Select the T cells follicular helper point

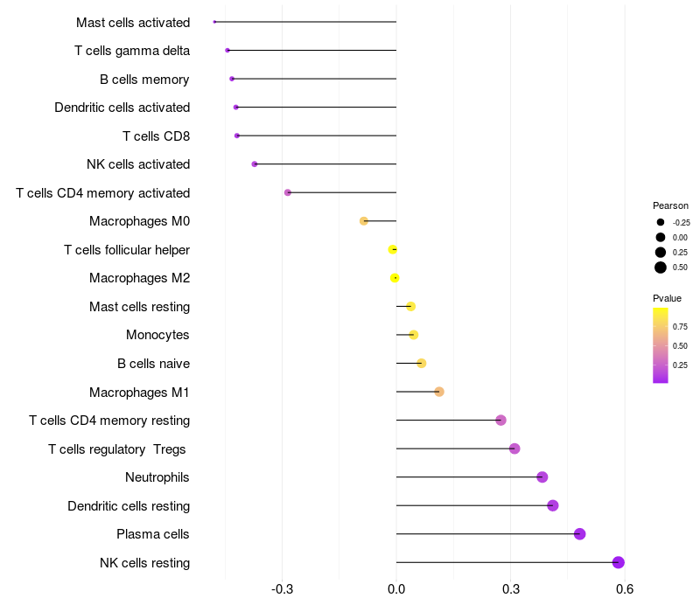[x=392, y=249]
